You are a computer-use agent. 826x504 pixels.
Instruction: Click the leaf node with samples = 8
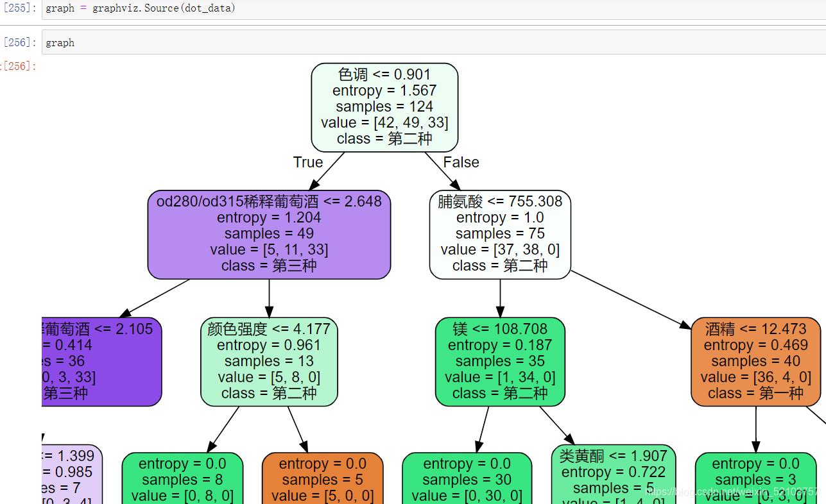[182, 478]
